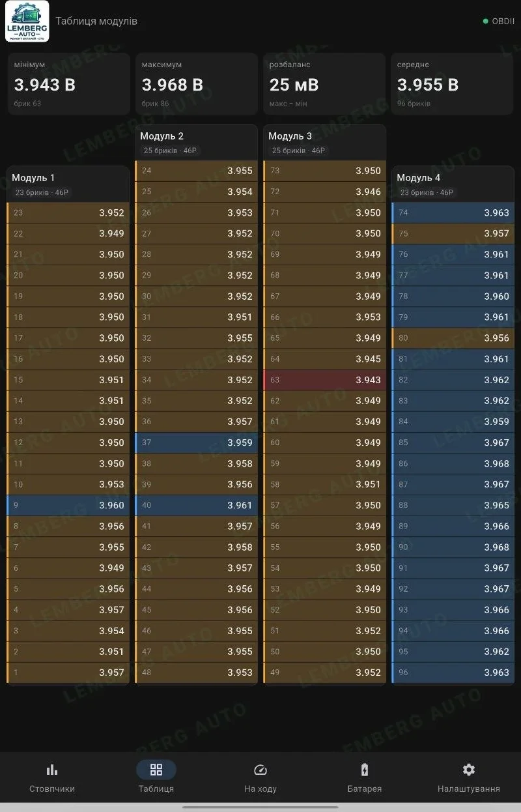This screenshot has height=812, width=521.
Task: Tap the Модуль 1 header
Action: pos(68,184)
